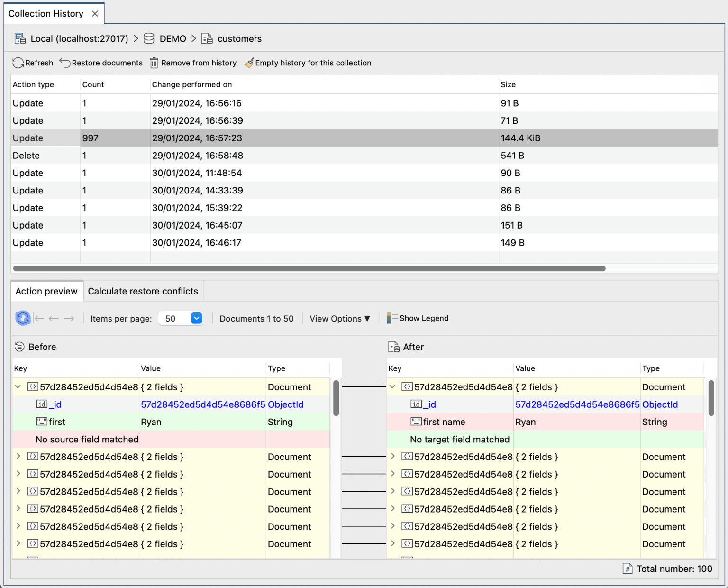Open the Items per page dropdown
This screenshot has width=728, height=588.
coord(196,318)
